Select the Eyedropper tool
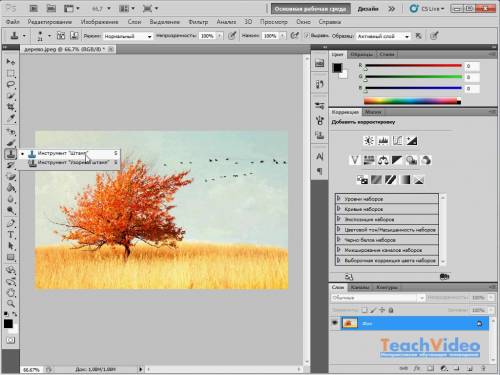Image resolution: width=500 pixels, height=375 pixels. coord(11,118)
